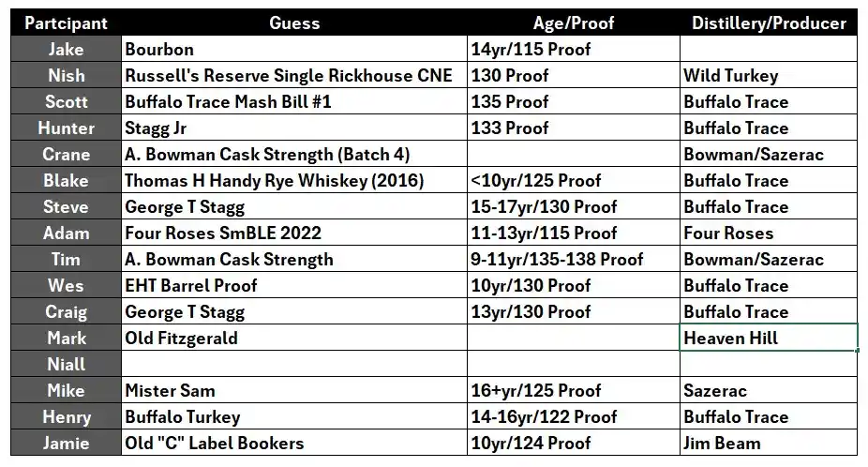Select the empty guess cell for Niall
Viewport: 868px width, 467px height.
click(293, 364)
